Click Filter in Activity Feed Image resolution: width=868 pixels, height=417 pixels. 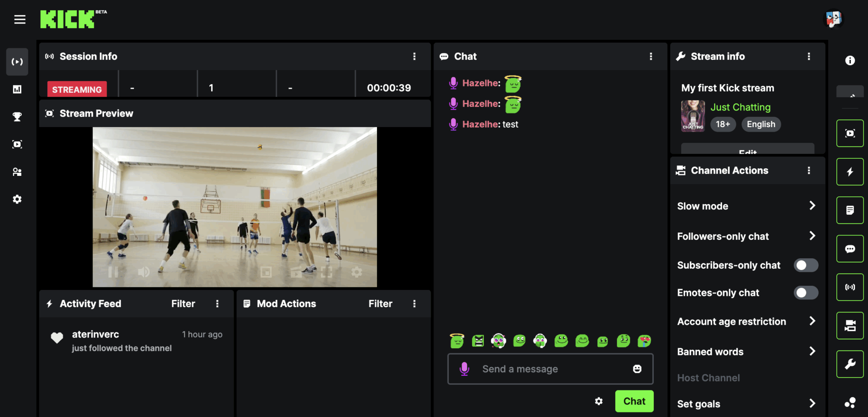click(x=183, y=304)
